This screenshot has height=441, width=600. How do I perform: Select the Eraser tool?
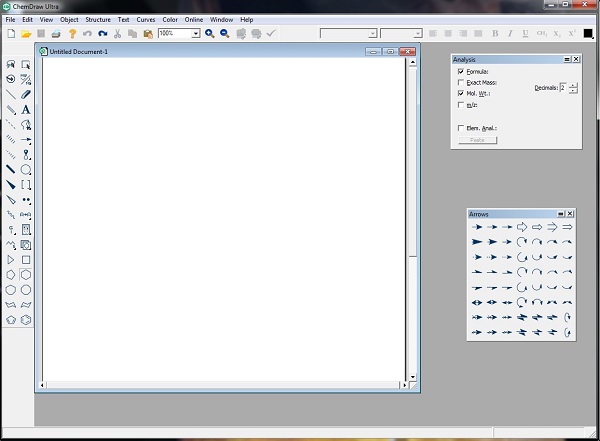(x=26, y=95)
